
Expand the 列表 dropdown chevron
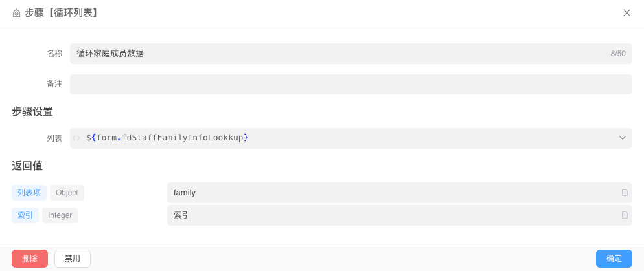623,138
